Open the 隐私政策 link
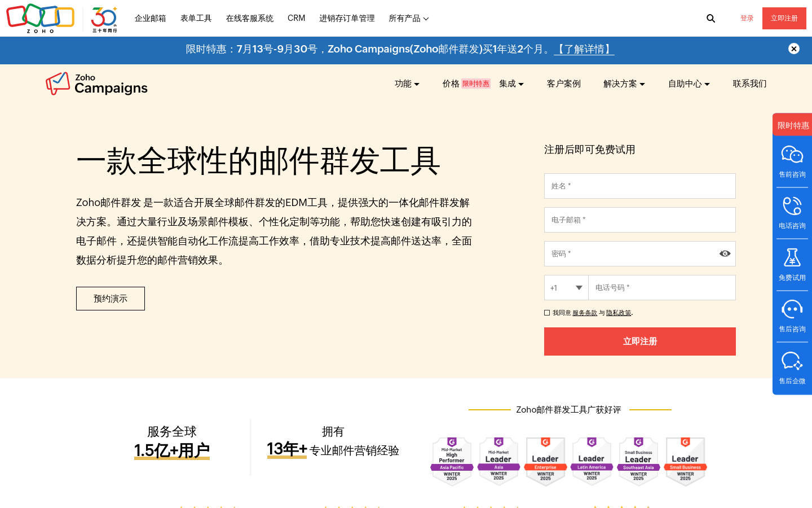Image resolution: width=812 pixels, height=508 pixels. click(619, 313)
